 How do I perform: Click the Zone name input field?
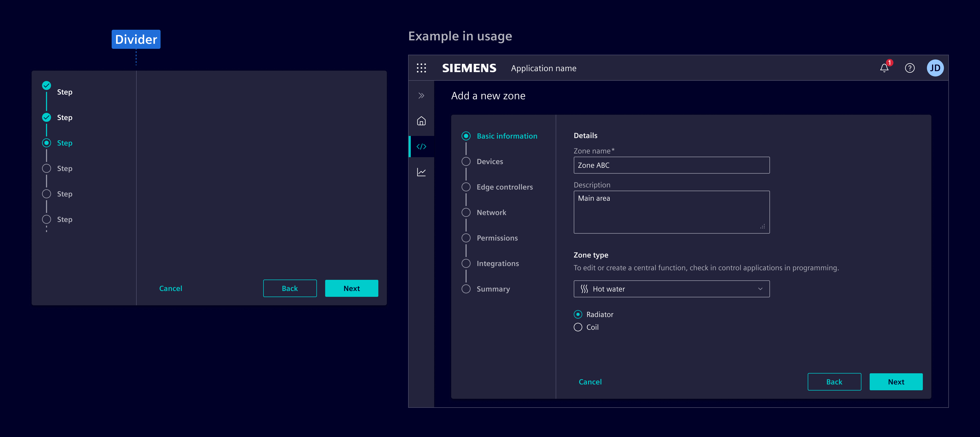[671, 165]
